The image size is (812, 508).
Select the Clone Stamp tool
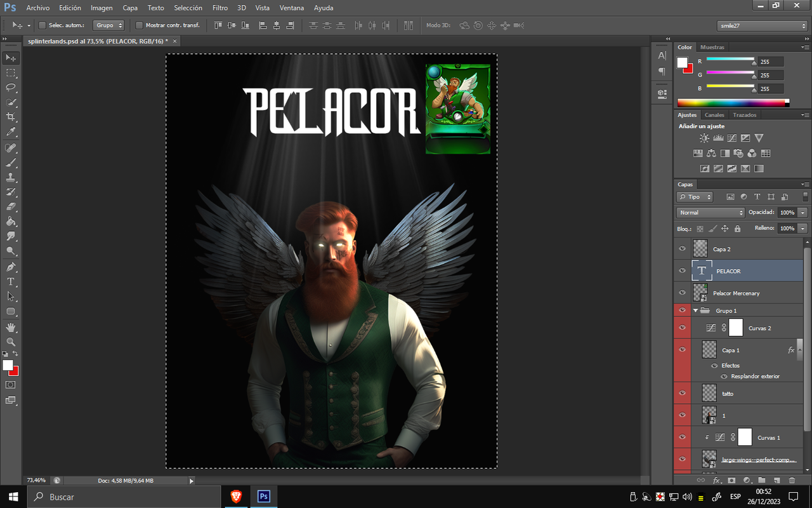(x=11, y=177)
